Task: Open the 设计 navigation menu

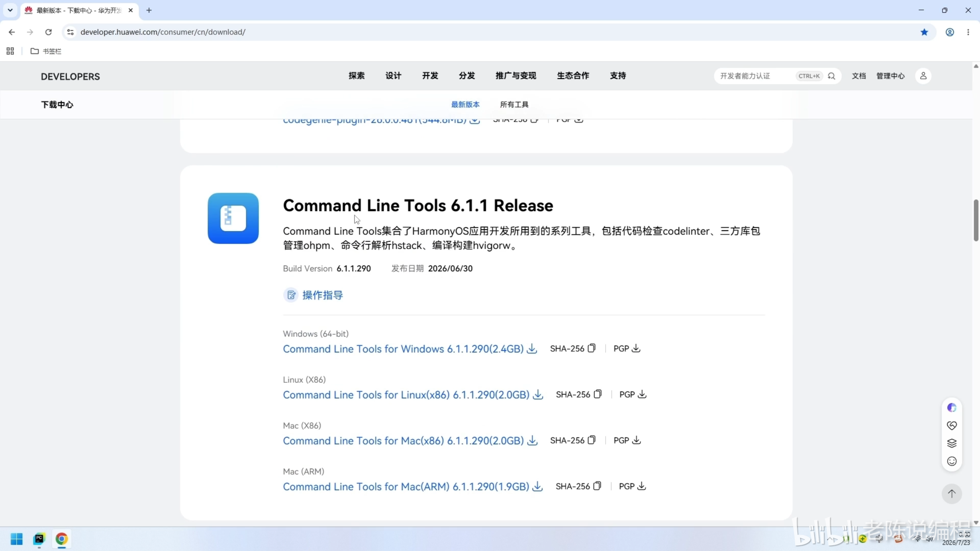Action: [393, 76]
